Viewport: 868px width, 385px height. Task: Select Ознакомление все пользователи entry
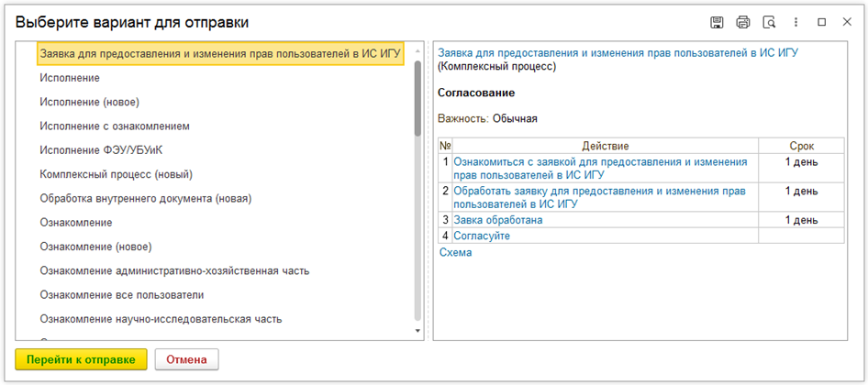(122, 295)
